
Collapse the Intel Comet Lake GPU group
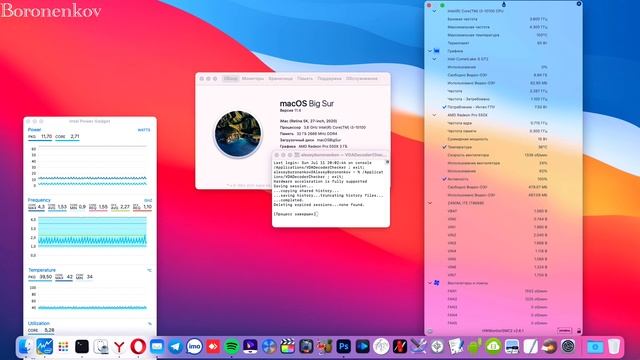[434, 59]
